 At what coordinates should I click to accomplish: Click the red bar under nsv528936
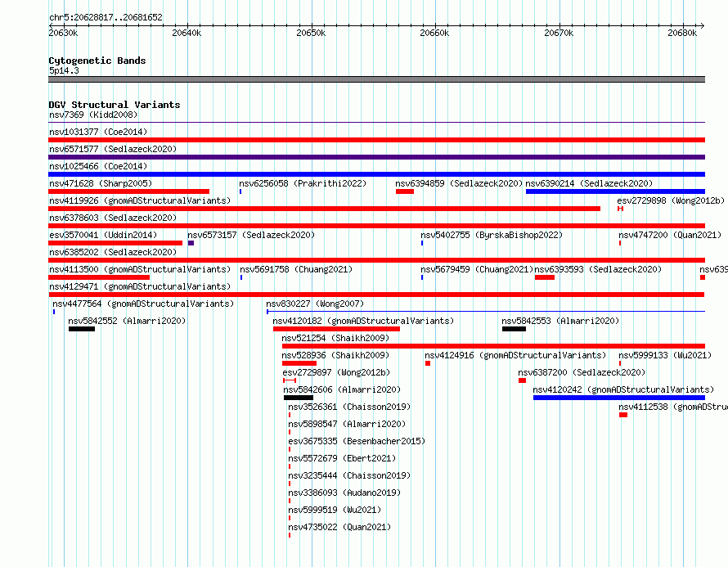pyautogui.click(x=299, y=363)
